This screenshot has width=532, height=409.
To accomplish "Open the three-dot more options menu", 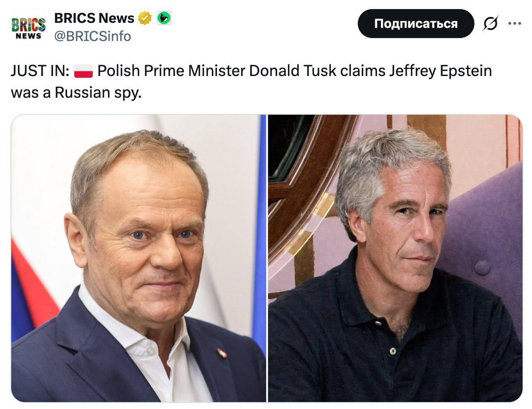I will point(515,24).
